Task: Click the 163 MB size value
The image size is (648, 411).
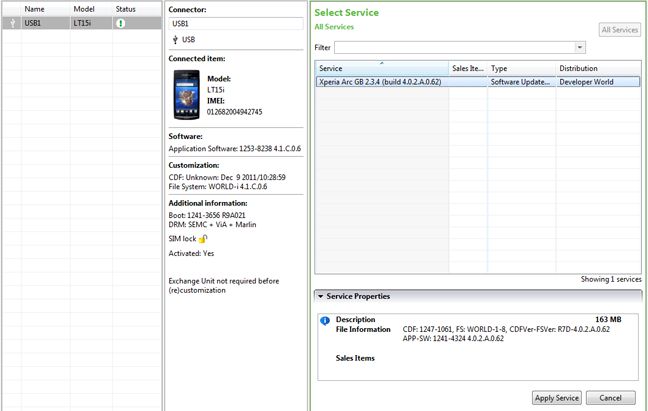Action: click(x=608, y=319)
